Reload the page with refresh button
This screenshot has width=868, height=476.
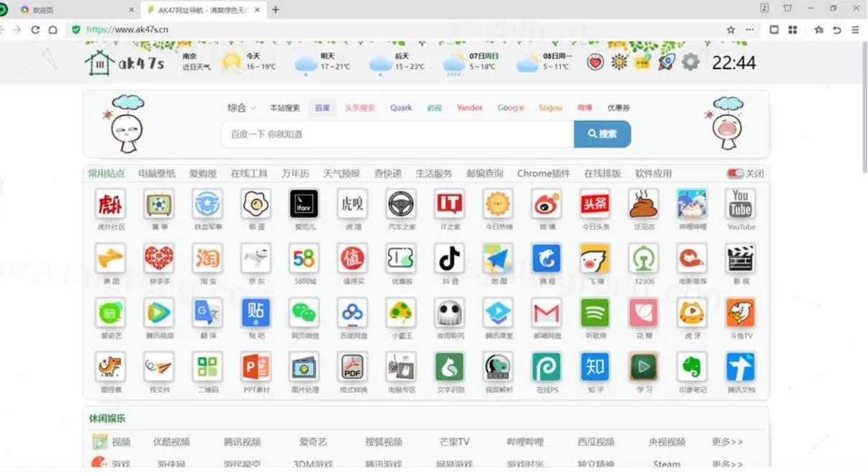tap(35, 29)
